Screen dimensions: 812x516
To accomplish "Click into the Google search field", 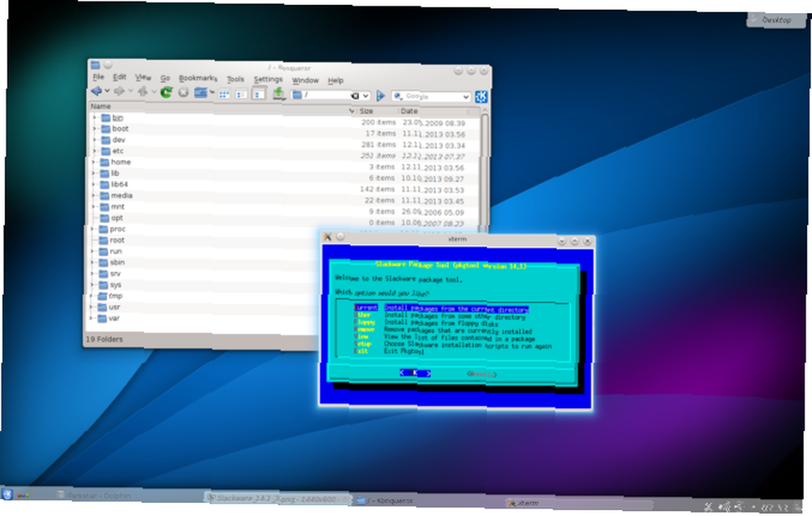I will click(431, 97).
